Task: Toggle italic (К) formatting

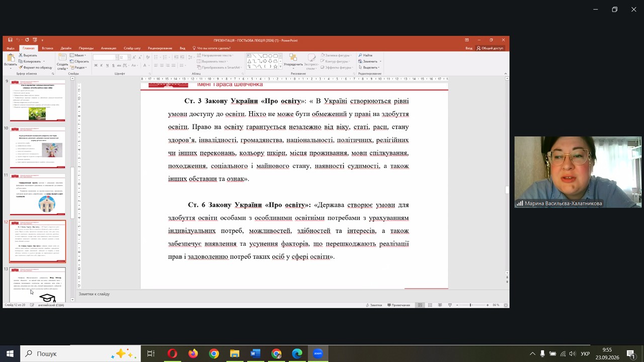Action: 101,65
